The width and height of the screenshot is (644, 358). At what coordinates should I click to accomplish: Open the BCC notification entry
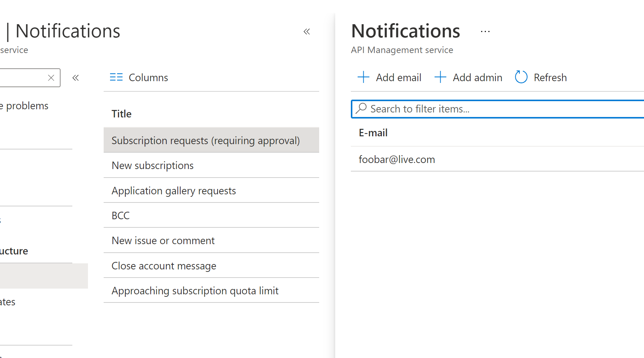pyautogui.click(x=120, y=215)
